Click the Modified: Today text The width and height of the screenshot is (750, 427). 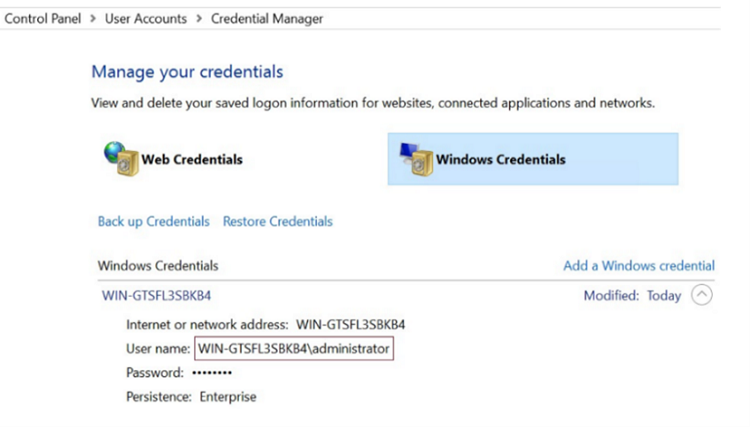coord(632,296)
